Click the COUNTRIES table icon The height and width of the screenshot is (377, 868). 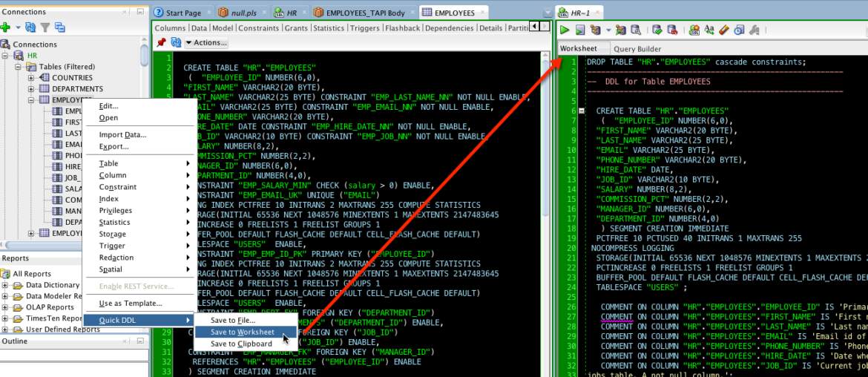coord(45,77)
